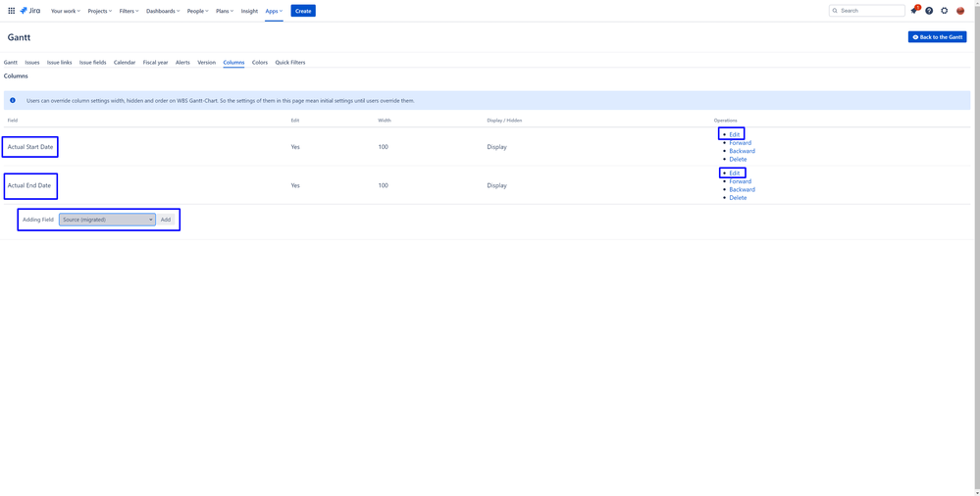Click Back to the Gantt button
This screenshot has height=496, width=980.
[x=937, y=37]
